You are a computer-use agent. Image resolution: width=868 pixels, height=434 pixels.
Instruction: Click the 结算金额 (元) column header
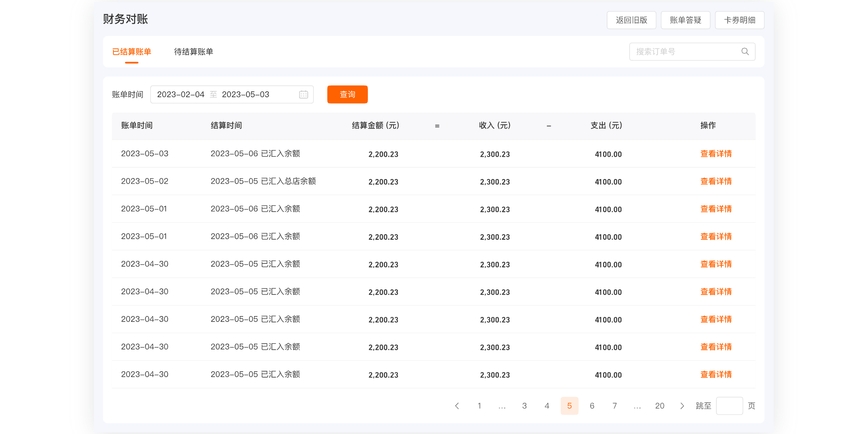pyautogui.click(x=375, y=126)
